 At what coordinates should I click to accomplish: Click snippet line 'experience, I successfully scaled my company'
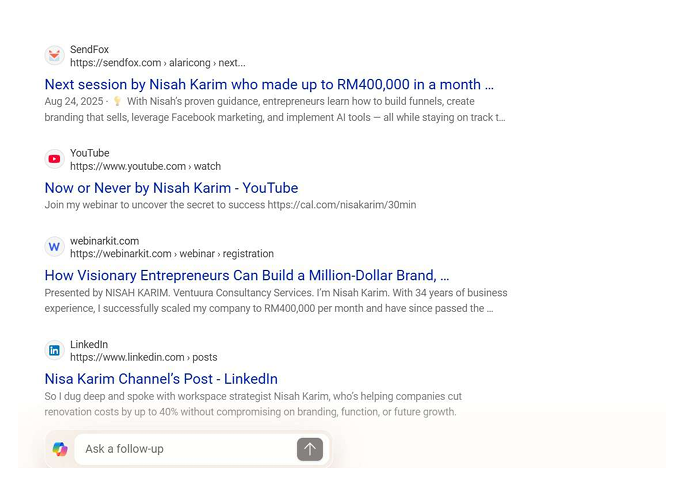click(x=269, y=308)
